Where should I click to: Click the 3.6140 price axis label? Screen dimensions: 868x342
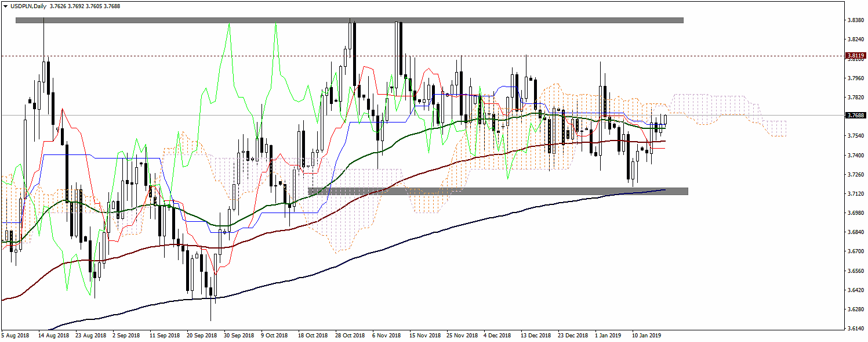(x=855, y=328)
